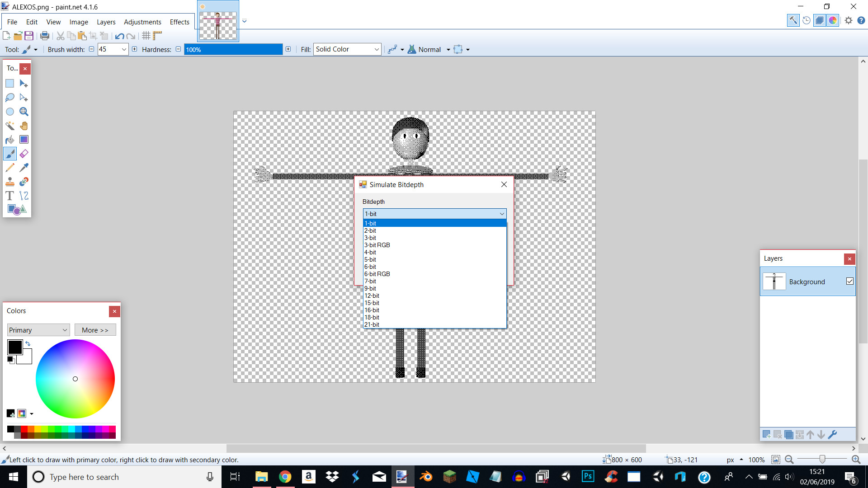
Task: Select the Clone Stamp tool
Action: pos(10,182)
